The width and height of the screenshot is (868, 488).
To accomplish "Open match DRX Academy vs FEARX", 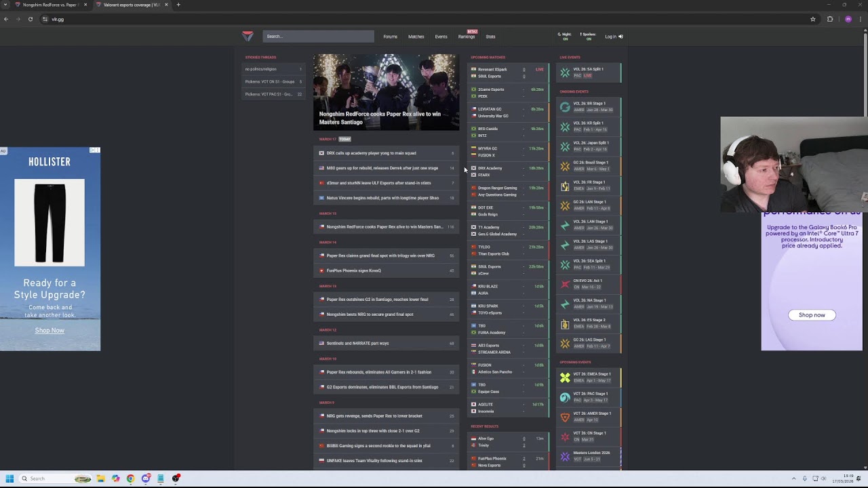I will click(509, 171).
